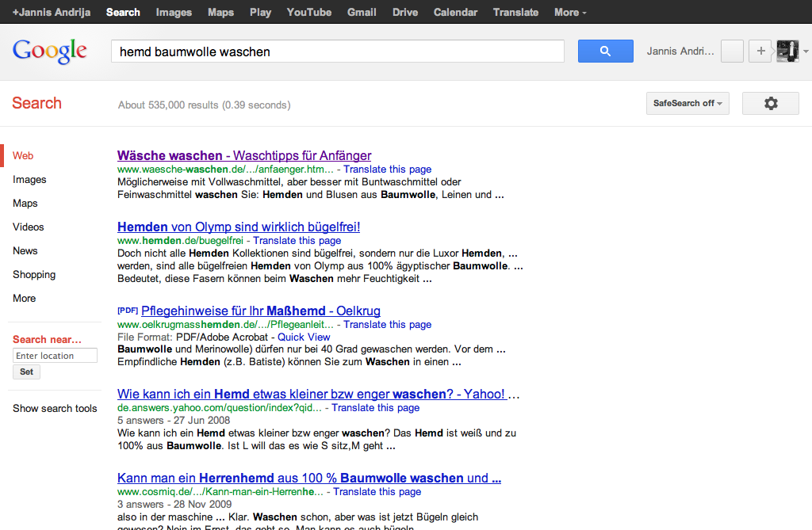Open the SafeSearch off dropdown
The height and width of the screenshot is (530, 812).
(688, 104)
